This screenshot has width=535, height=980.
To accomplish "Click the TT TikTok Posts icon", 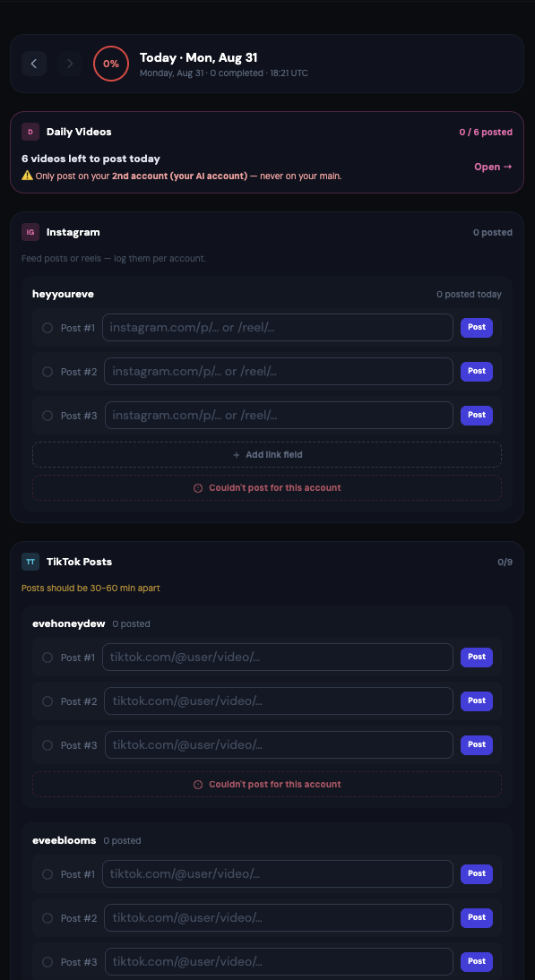I will (30, 562).
